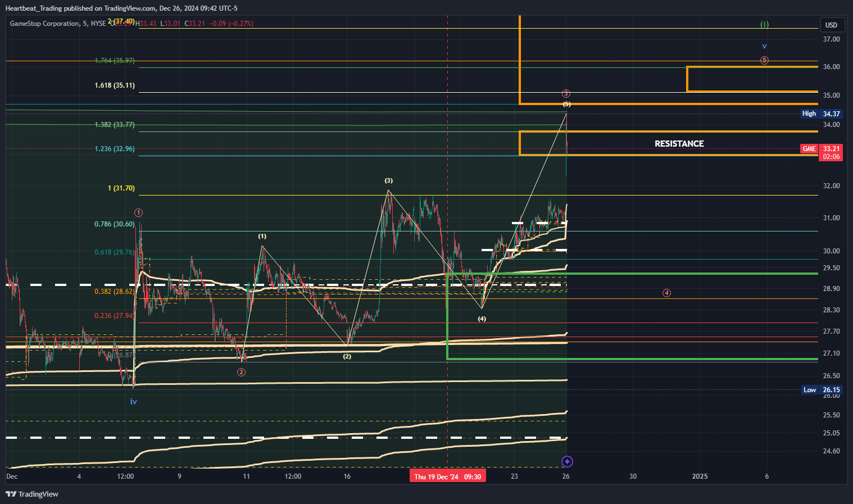The height and width of the screenshot is (504, 853).
Task: Click the white (3) wave label
Action: tap(389, 181)
